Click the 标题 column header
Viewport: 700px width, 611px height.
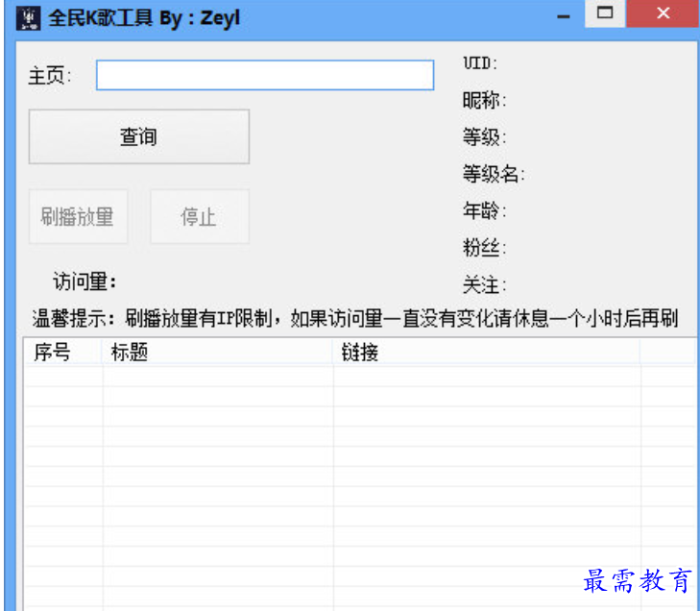(x=218, y=353)
